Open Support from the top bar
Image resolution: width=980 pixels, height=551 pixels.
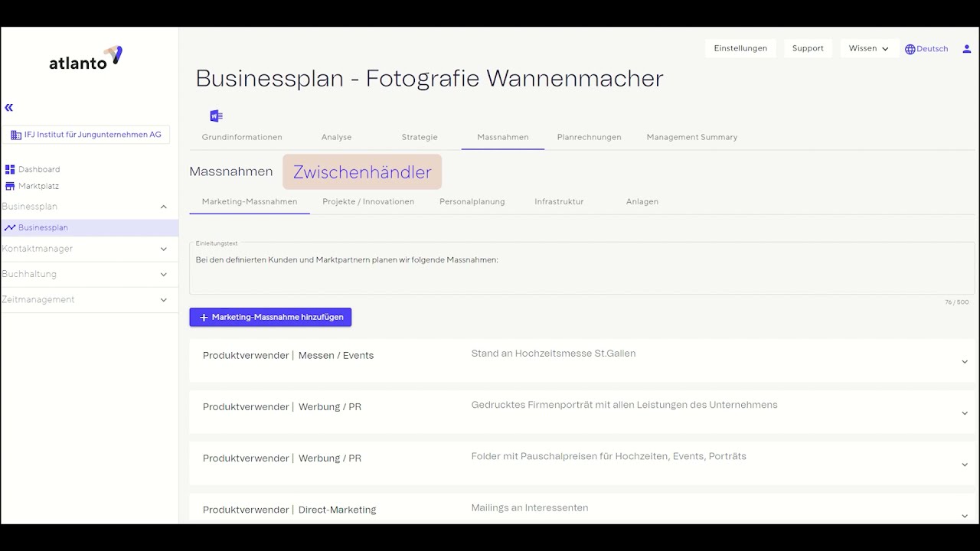(x=808, y=47)
